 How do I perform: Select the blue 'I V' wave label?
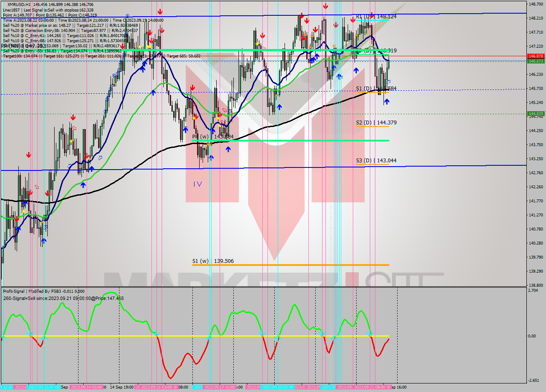click(197, 184)
